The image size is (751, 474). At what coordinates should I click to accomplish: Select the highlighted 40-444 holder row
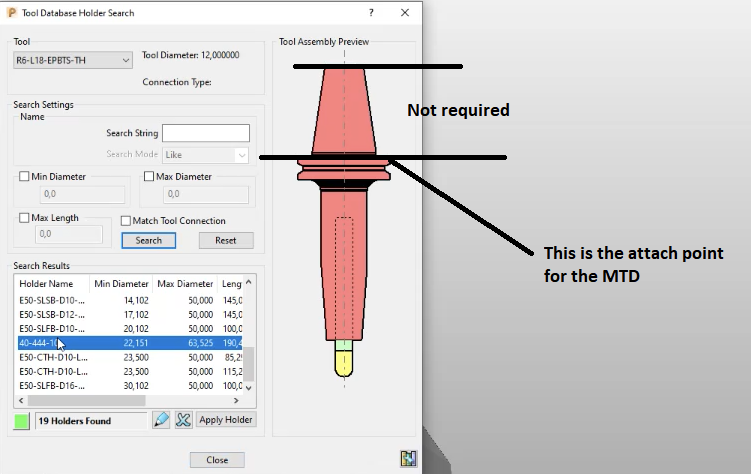[x=130, y=343]
